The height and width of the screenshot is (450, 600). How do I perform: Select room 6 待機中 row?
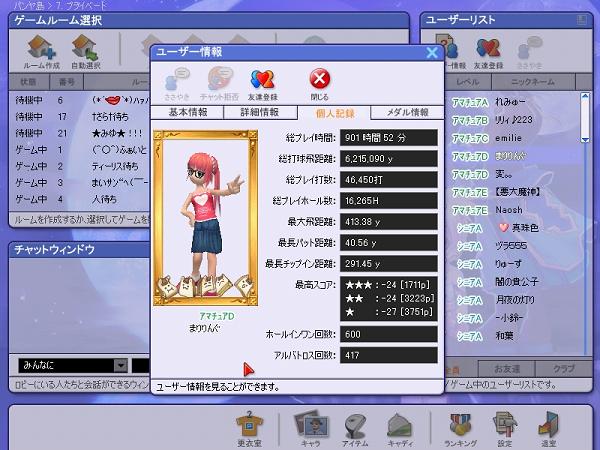coord(80,100)
